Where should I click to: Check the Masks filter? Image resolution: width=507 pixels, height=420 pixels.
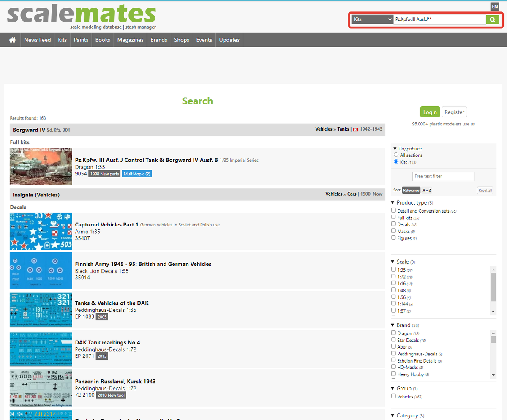point(394,231)
